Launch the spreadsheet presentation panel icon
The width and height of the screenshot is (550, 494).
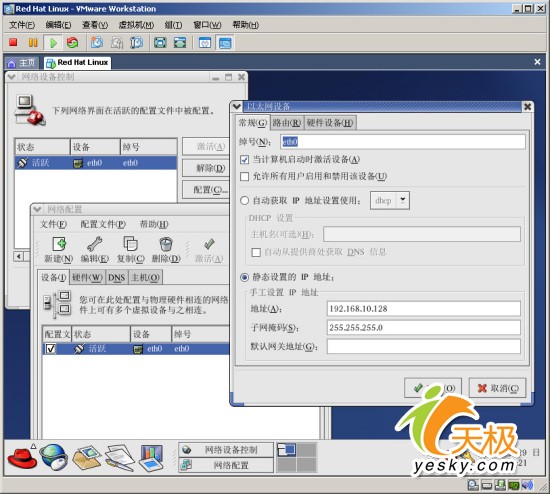(x=152, y=458)
